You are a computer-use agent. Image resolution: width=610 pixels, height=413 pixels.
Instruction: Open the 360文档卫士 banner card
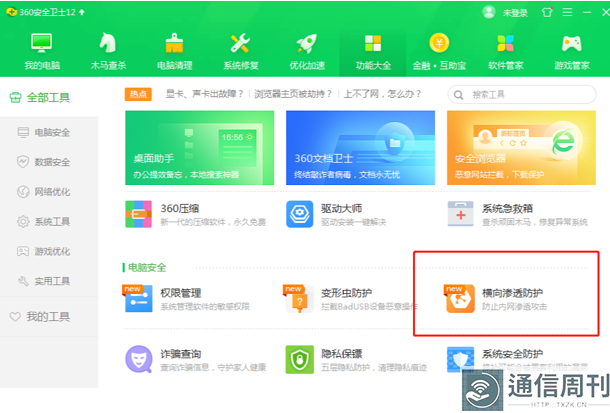(360, 148)
